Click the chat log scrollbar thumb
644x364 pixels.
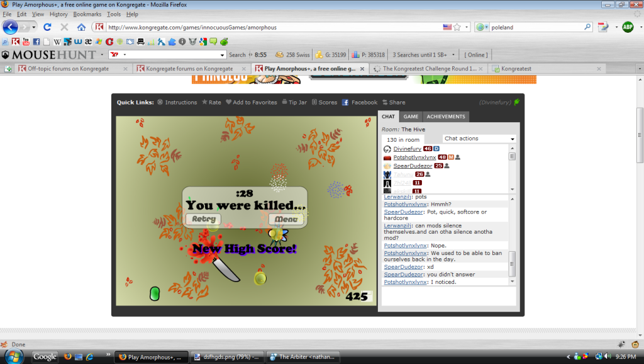512,264
